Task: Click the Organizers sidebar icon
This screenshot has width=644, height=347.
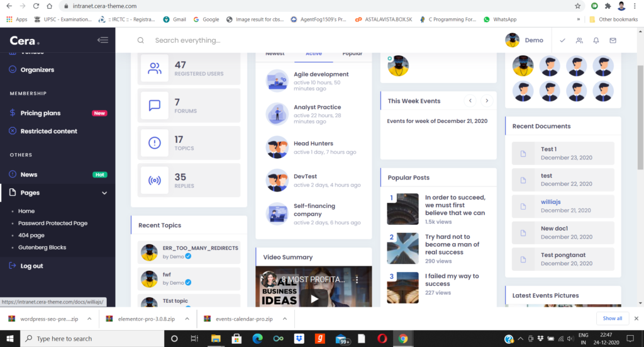Action: (x=13, y=69)
